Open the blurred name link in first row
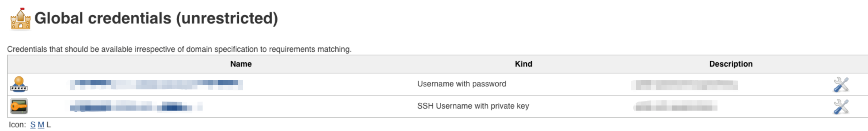This screenshot has height=131, width=868. (156, 84)
